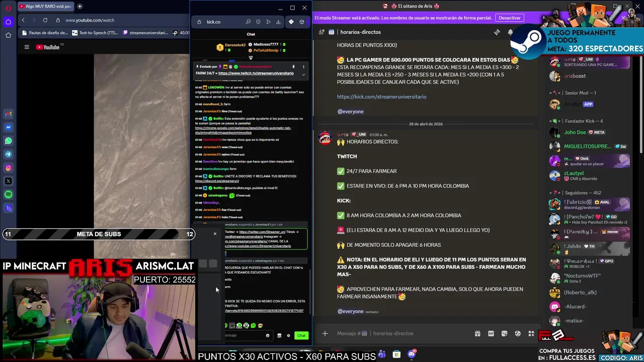Screen dimensions: 644x362
Task: Open Kick chat settings gear
Action: tap(288, 335)
